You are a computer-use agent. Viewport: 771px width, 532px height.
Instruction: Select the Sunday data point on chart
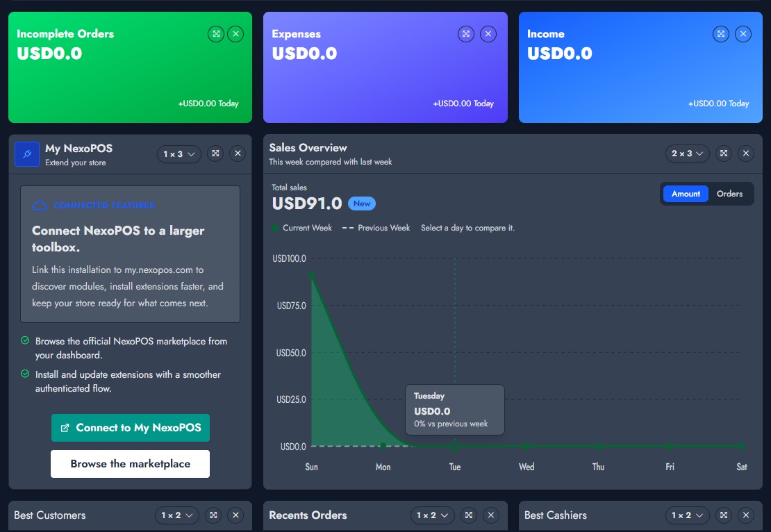tap(311, 275)
